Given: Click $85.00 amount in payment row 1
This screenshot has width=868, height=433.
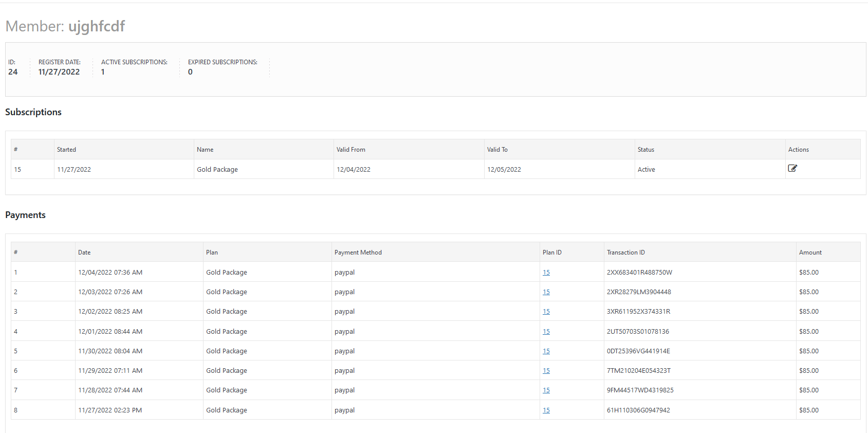Looking at the screenshot, I should [x=809, y=273].
